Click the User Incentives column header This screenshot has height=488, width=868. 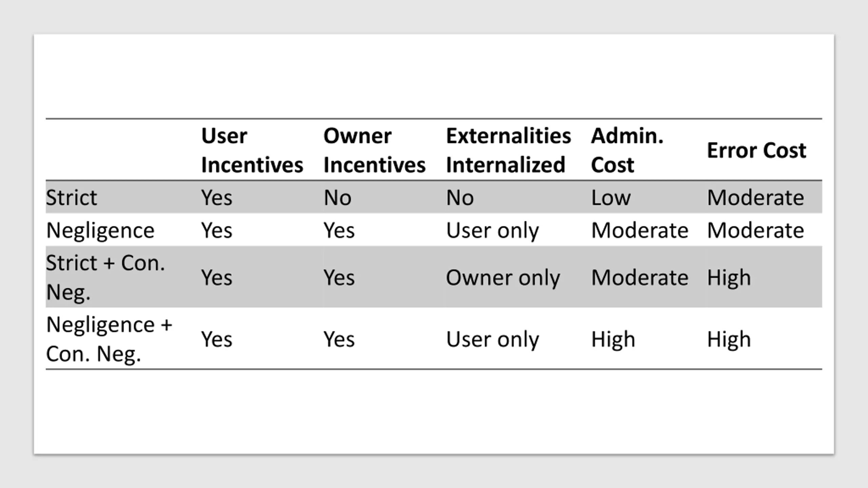[x=252, y=150]
